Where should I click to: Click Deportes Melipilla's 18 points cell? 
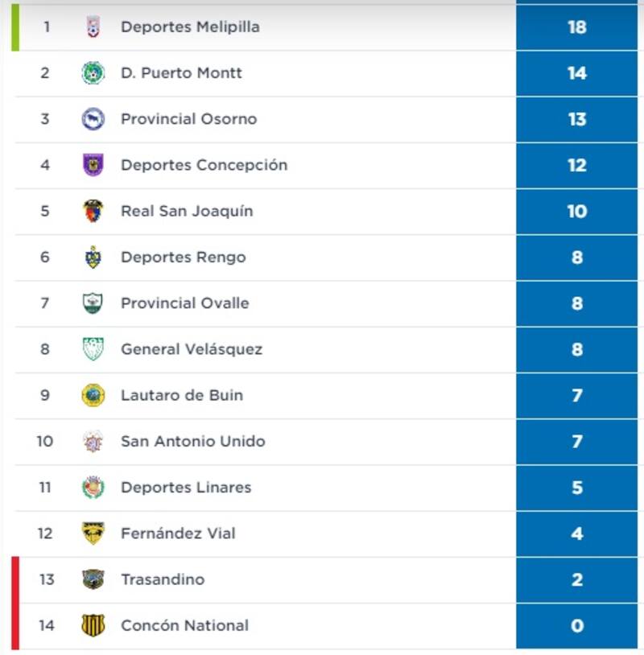click(576, 27)
